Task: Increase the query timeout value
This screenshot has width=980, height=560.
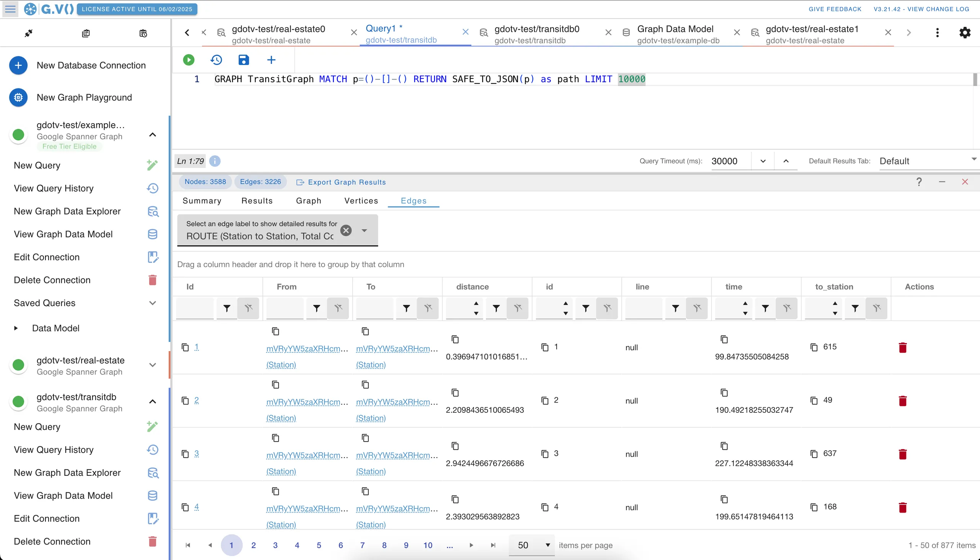Action: 786,161
